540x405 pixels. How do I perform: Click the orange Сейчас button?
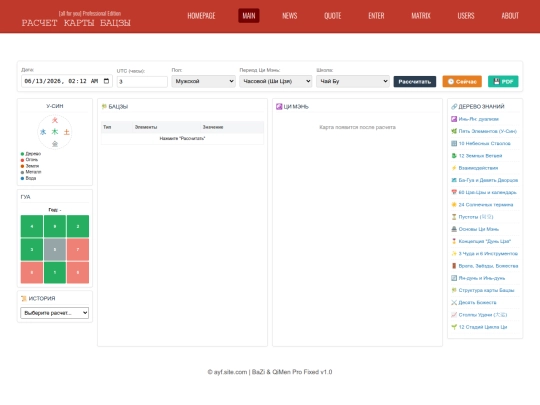[x=462, y=82]
